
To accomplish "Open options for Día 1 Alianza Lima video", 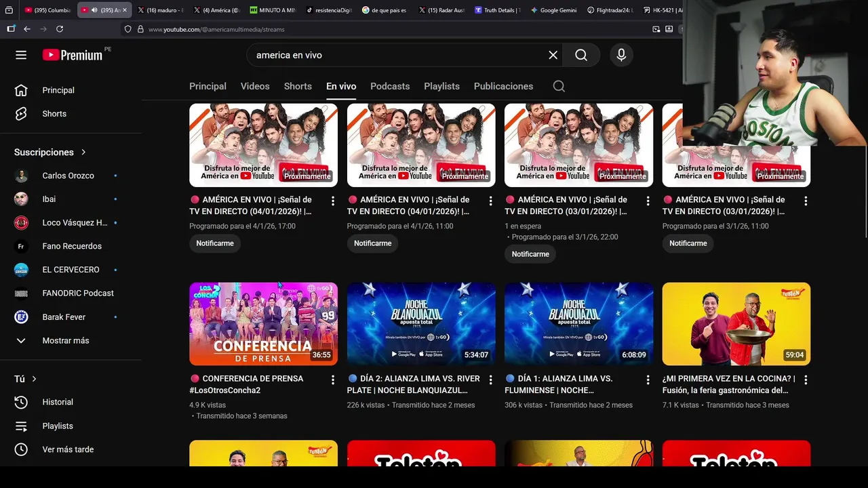I will point(648,380).
